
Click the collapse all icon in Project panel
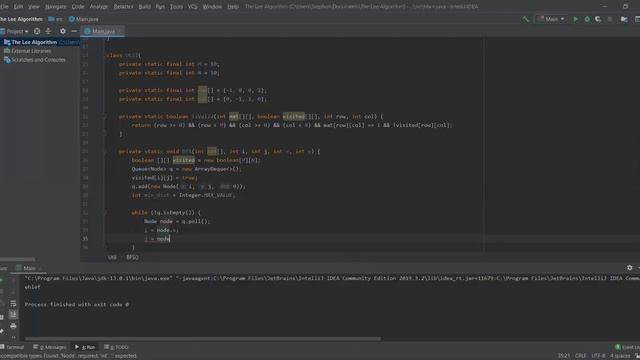point(48,31)
